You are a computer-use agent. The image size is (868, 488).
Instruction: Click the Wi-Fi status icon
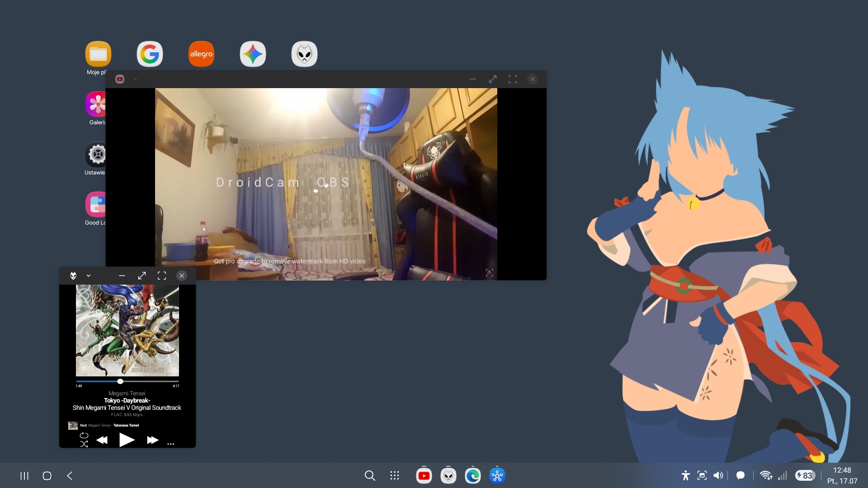tap(766, 475)
